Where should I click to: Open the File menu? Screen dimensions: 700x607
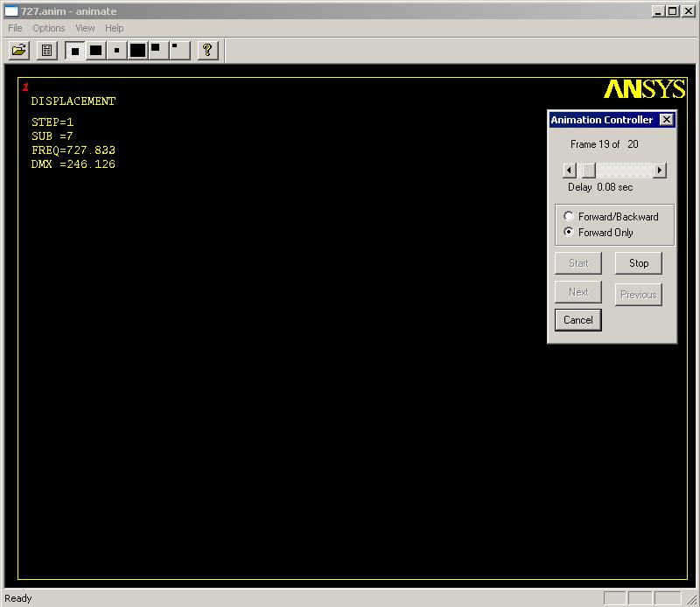15,28
